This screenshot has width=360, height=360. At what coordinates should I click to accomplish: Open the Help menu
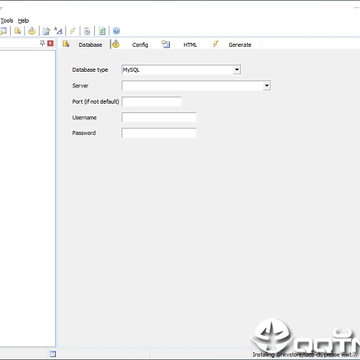click(23, 21)
